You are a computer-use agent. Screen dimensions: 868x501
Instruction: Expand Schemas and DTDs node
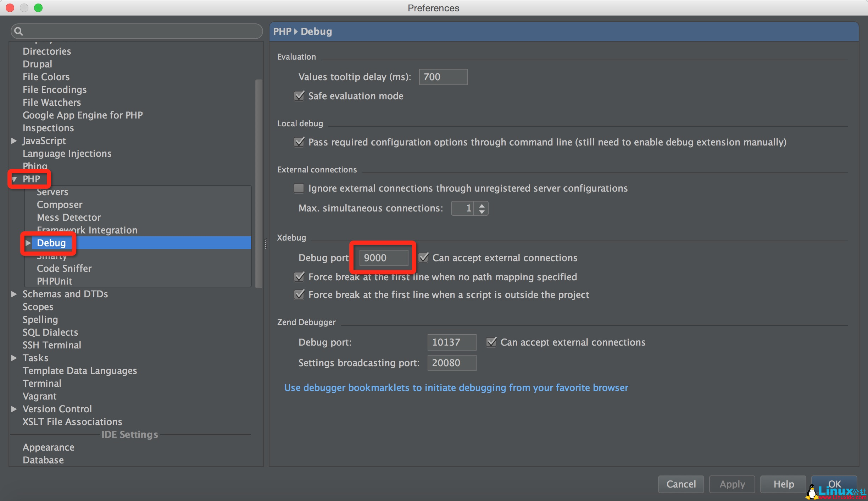(14, 294)
